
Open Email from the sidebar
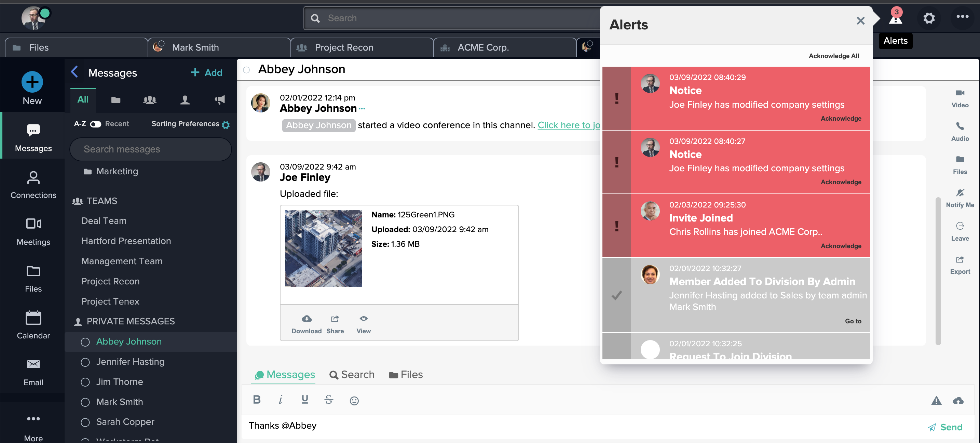(x=33, y=373)
